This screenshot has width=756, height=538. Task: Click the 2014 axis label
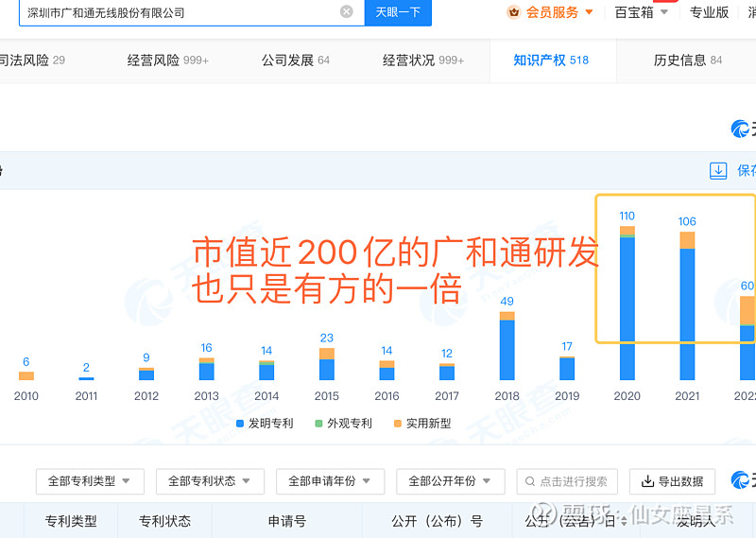[x=266, y=396]
